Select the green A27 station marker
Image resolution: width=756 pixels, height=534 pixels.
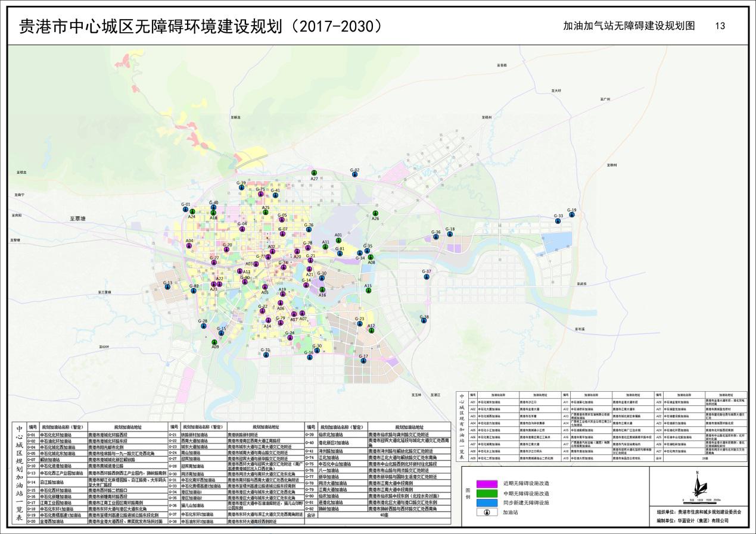point(314,173)
